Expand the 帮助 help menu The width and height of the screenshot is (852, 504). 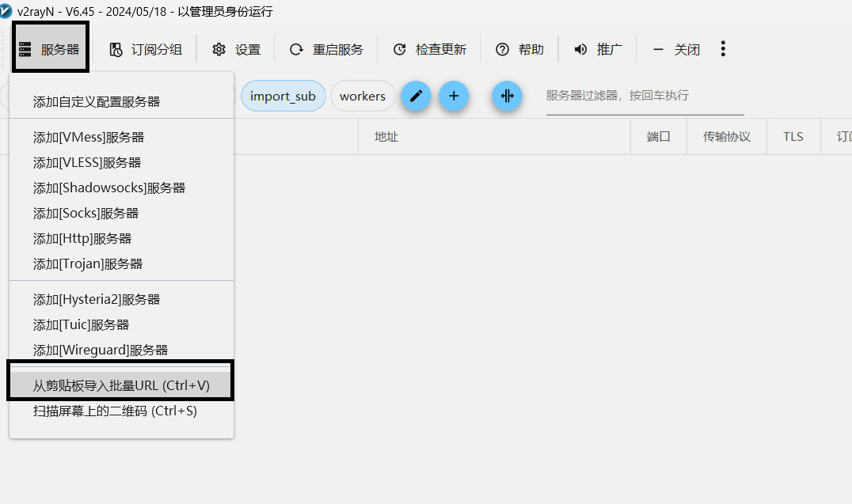520,49
